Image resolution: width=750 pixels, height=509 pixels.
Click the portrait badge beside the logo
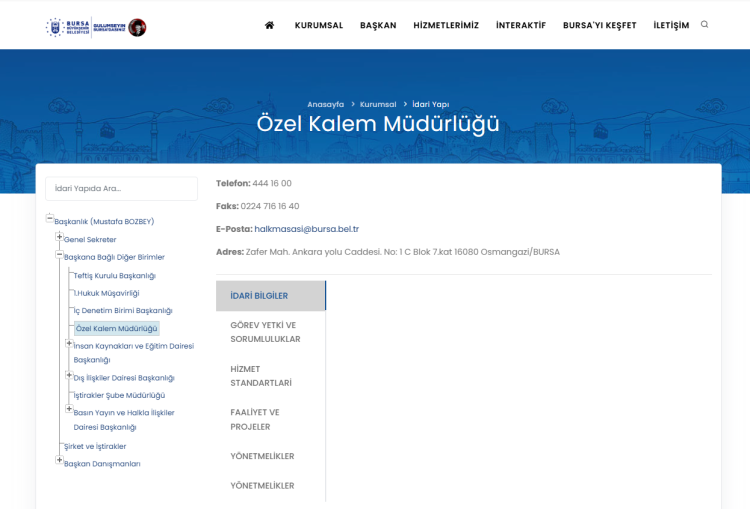(x=137, y=27)
